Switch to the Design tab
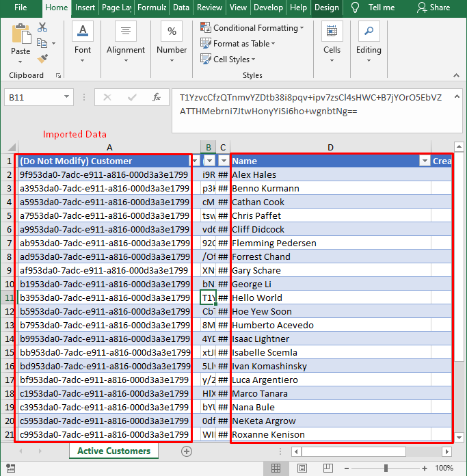Screen dimensions: 467x476 [327, 8]
